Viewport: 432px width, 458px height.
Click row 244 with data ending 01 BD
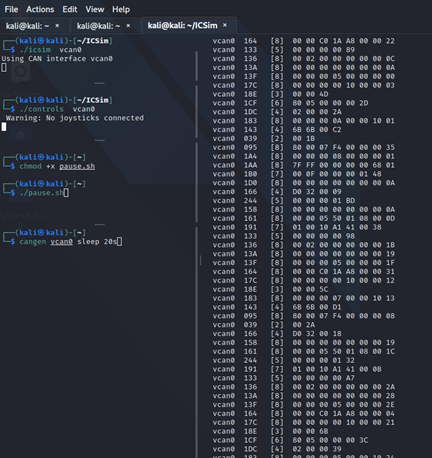click(x=284, y=201)
